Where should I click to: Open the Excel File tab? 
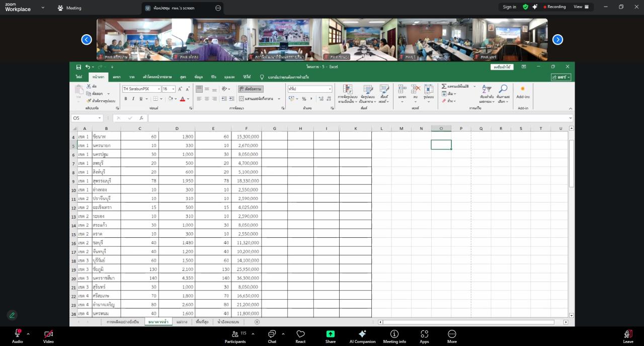click(79, 77)
